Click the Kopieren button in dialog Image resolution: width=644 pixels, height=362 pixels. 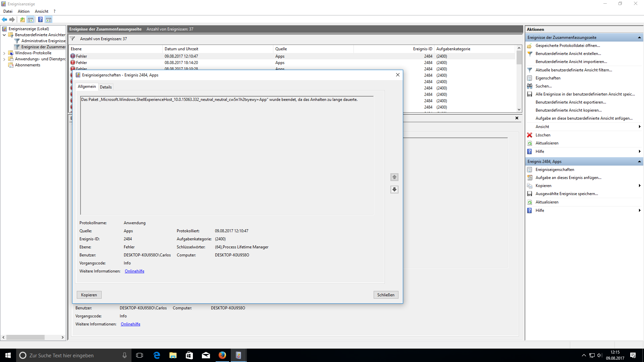pyautogui.click(x=89, y=295)
